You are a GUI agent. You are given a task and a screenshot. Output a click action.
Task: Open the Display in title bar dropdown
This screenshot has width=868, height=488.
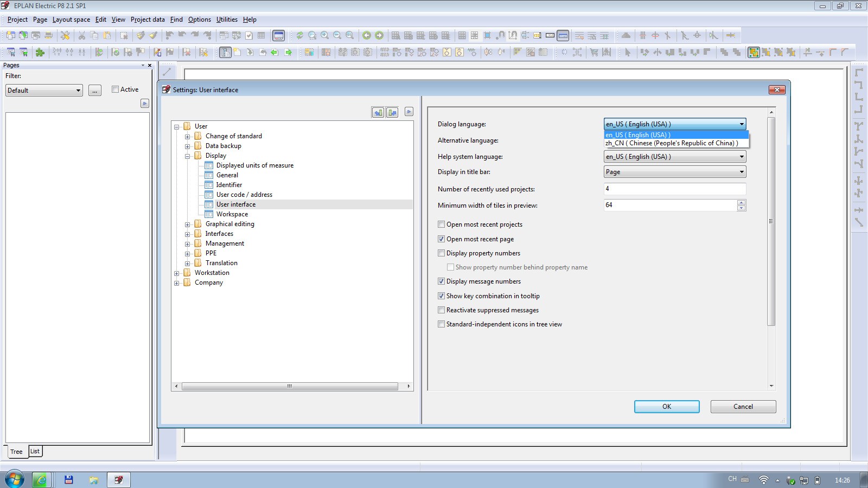click(x=675, y=172)
